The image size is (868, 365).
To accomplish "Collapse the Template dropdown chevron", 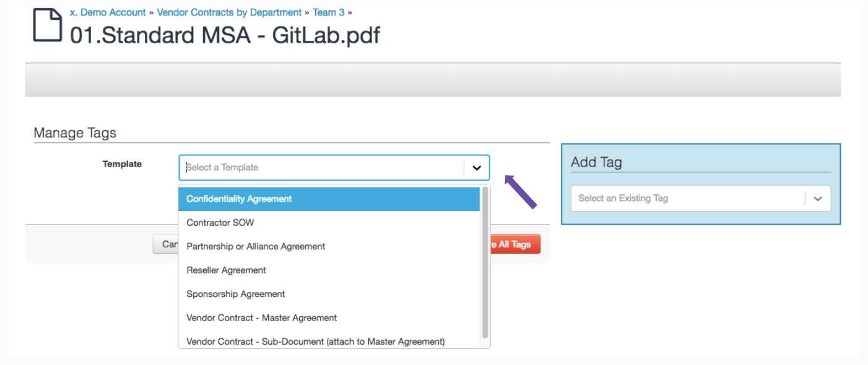I will coord(477,168).
